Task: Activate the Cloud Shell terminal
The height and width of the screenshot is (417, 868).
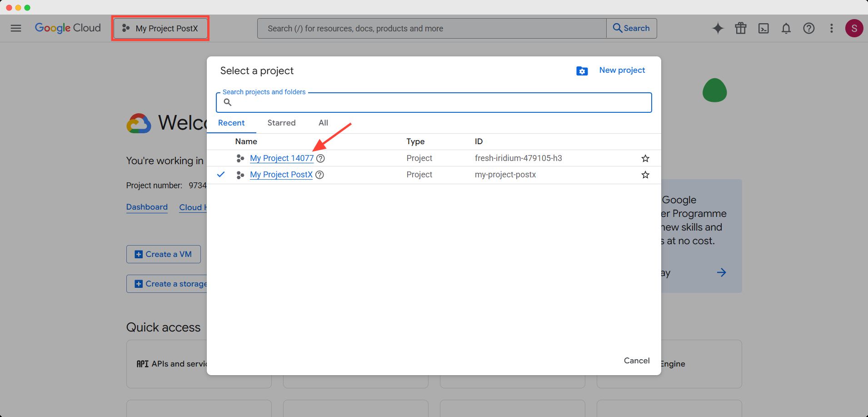Action: tap(763, 28)
